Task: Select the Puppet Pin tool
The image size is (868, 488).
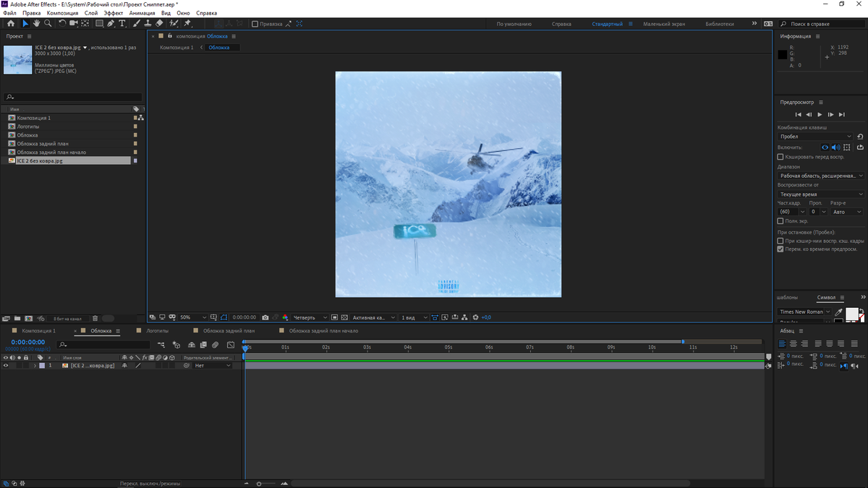Action: (187, 23)
